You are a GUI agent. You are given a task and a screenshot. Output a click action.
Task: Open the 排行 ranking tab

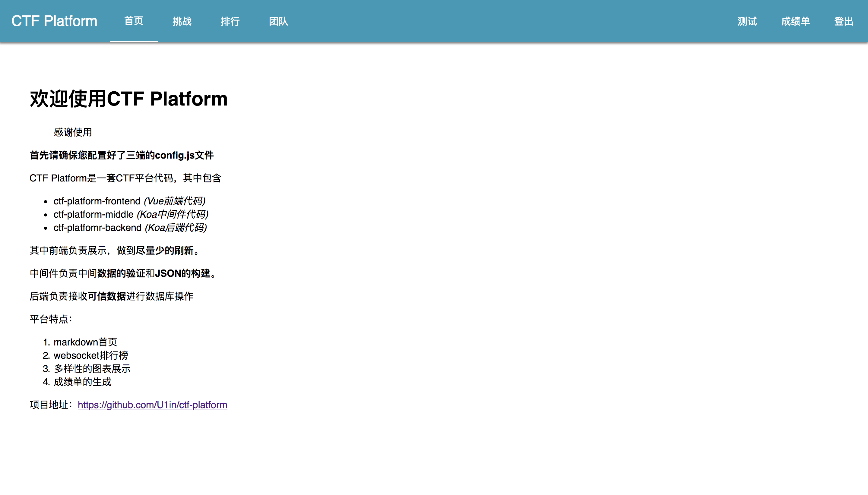pos(230,21)
